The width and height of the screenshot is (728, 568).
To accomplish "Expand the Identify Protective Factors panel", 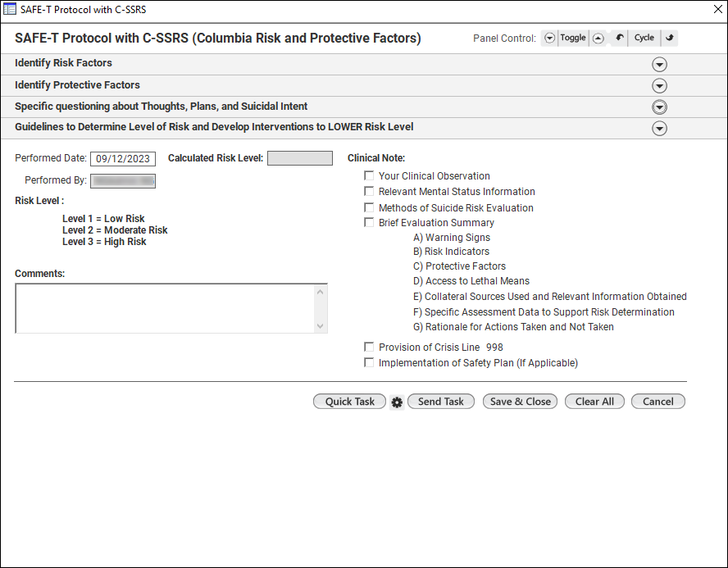I will pos(659,86).
